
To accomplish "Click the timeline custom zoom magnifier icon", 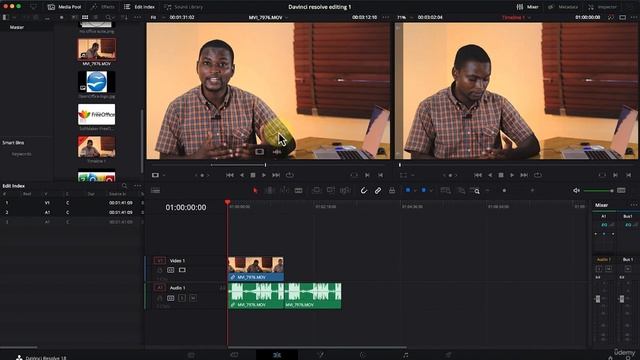I will (475, 191).
